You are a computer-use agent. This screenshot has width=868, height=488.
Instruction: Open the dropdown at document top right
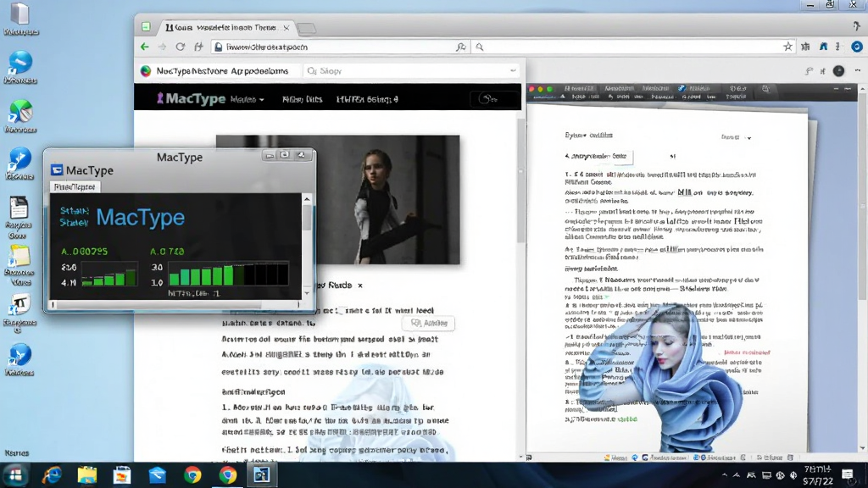point(749,138)
